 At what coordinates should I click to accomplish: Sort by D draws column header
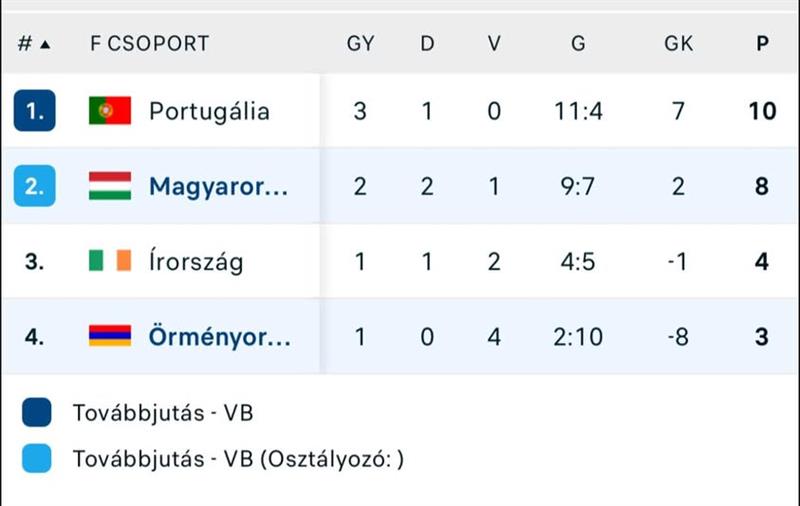point(427,44)
